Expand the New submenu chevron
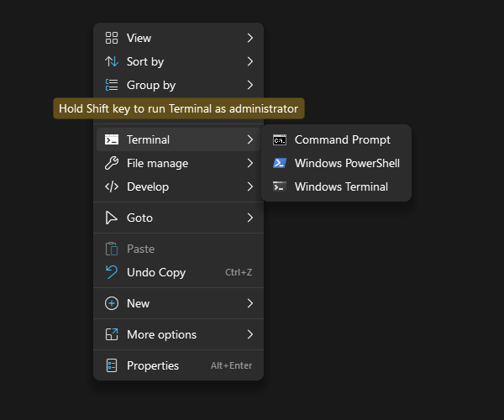This screenshot has height=420, width=504. [250, 303]
